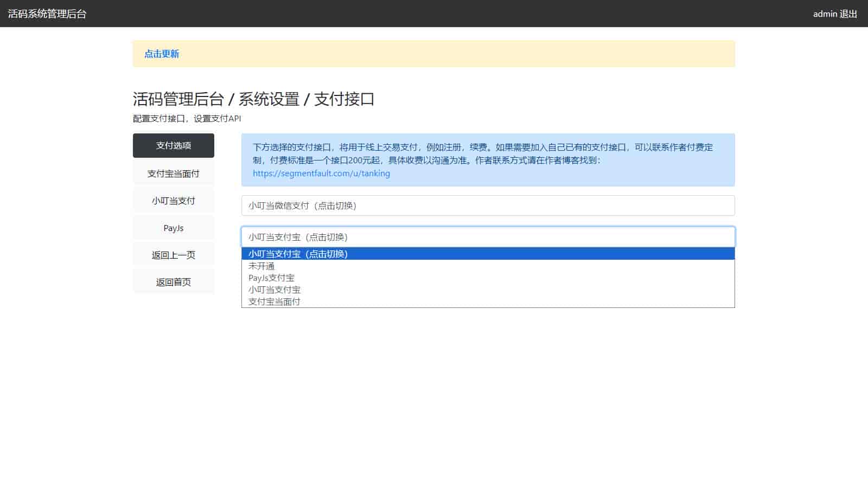Switch to the 小叮当支付 sidebar tab
Screen dimensions: 868x488
[x=173, y=201]
